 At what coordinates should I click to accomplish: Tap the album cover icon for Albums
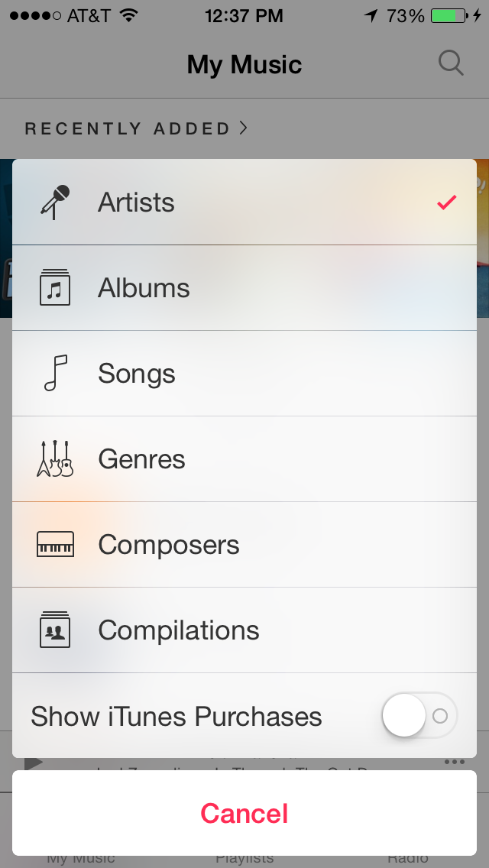pyautogui.click(x=55, y=287)
